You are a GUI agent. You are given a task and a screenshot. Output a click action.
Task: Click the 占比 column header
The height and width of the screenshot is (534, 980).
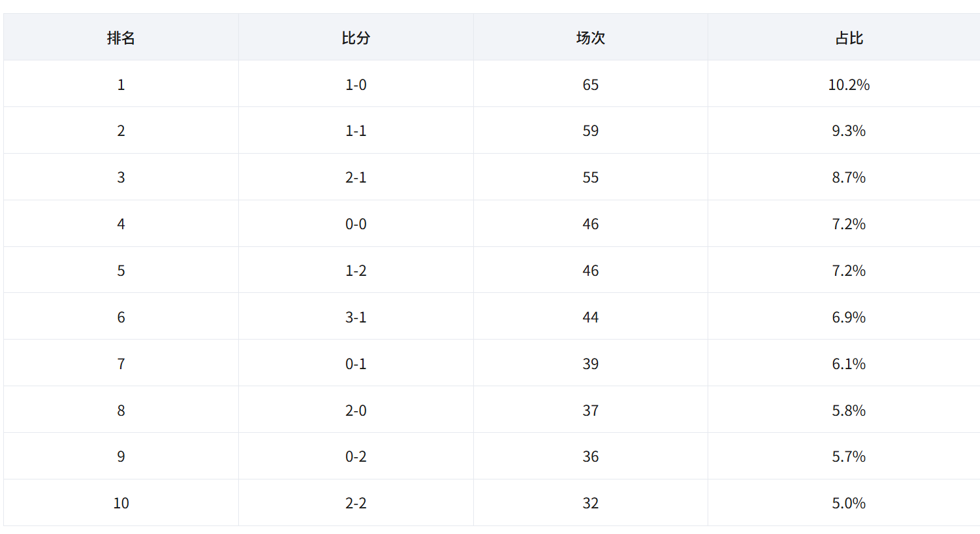click(849, 37)
